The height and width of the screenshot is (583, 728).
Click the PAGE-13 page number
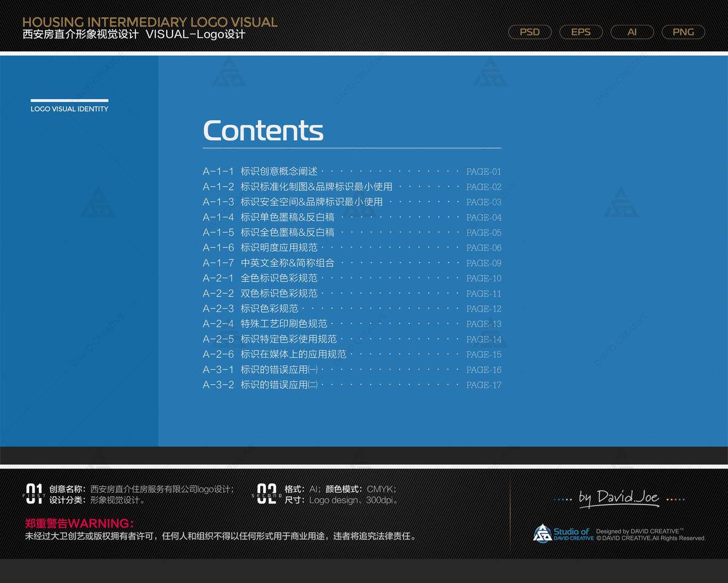484,324
